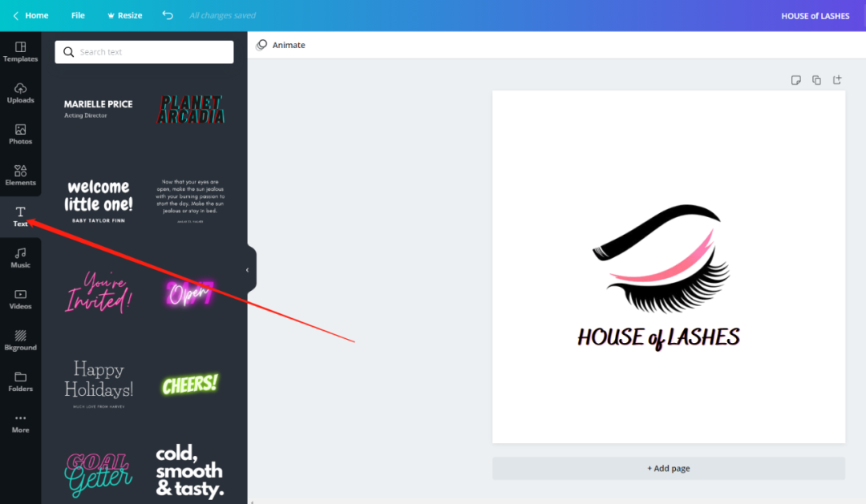Viewport: 866px width, 504px height.
Task: Select the cold, smooth & tasty. text template
Action: coord(189,471)
